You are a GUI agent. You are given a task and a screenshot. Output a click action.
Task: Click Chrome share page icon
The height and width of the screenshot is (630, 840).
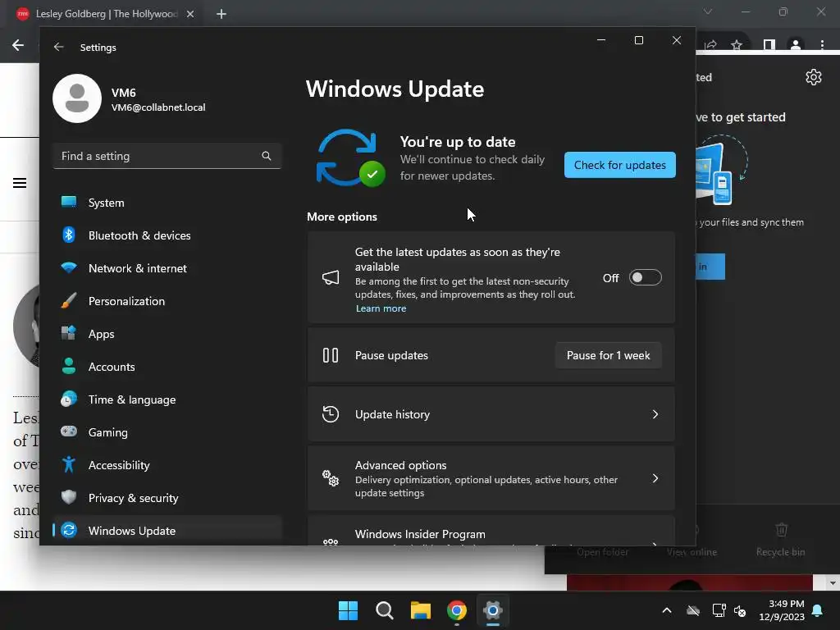click(711, 45)
